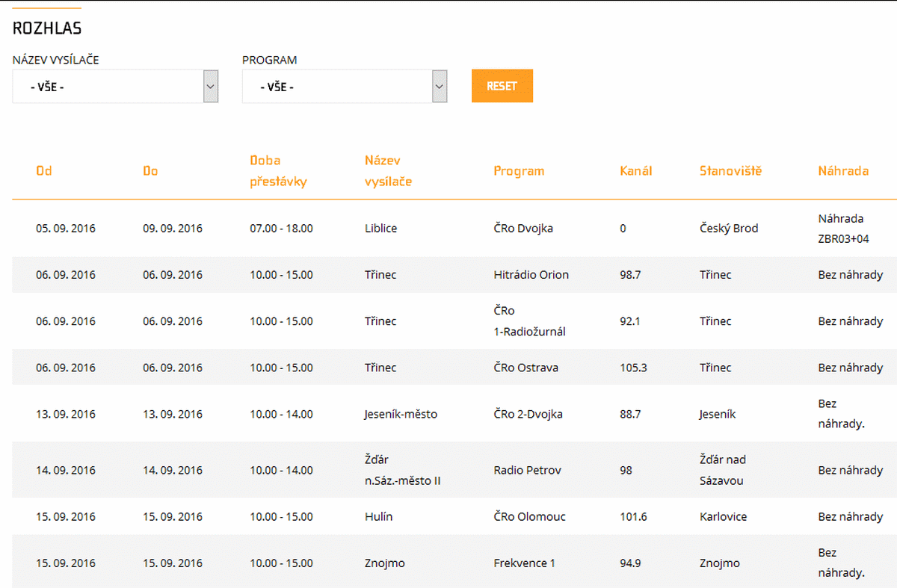
Task: Click the Od column header
Action: pos(44,171)
